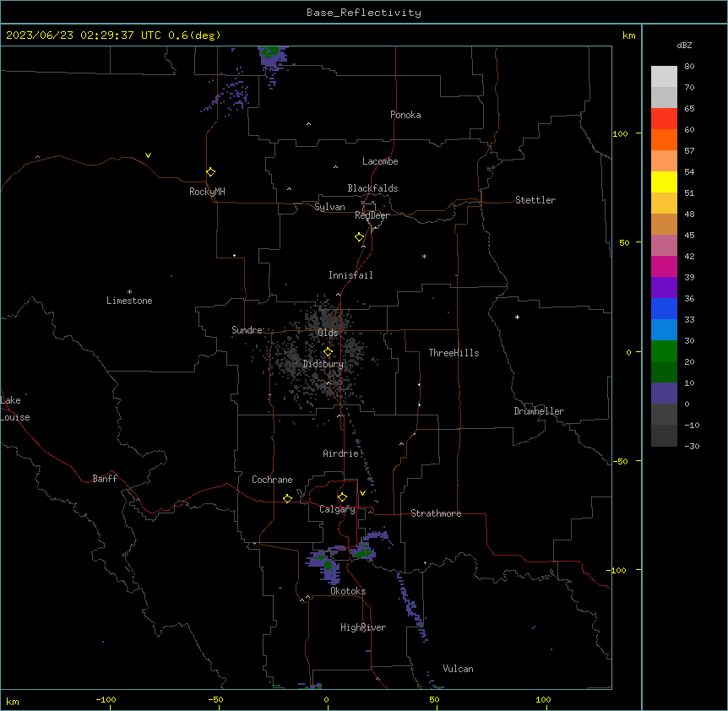Click the white plus marker west of Drumheller
Image resolution: width=728 pixels, height=711 pixels.
[x=517, y=317]
